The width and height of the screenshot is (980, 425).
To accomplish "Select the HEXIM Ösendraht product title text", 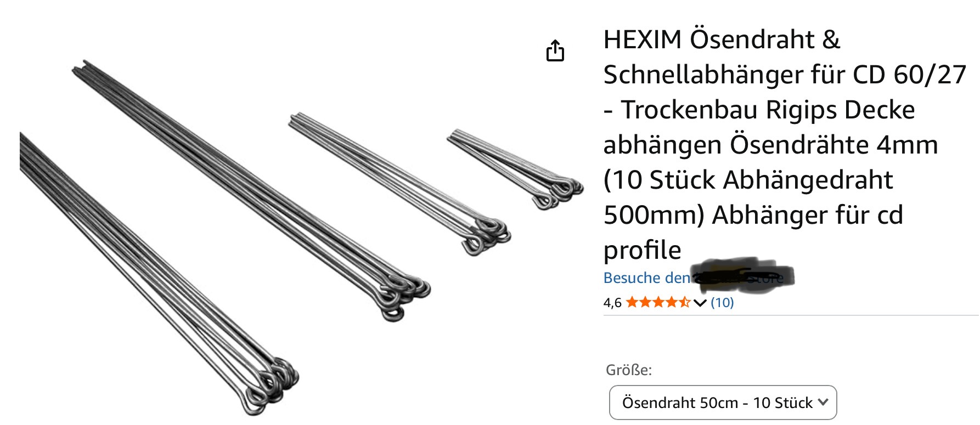I will [x=785, y=144].
